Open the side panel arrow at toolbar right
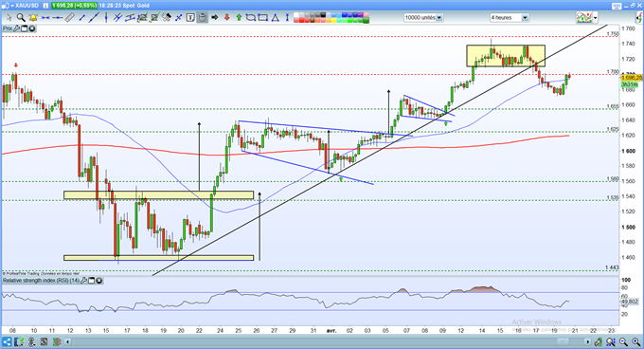The image size is (644, 349). (x=639, y=17)
